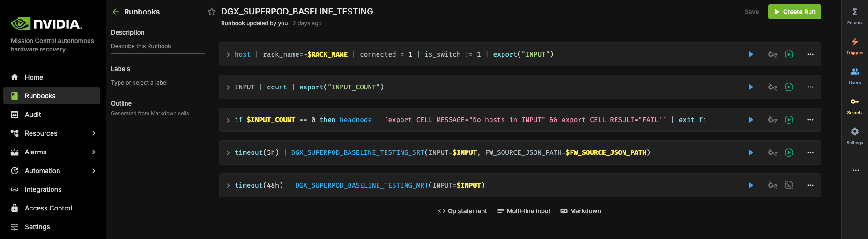This screenshot has width=868, height=239.
Task: Open more options for the INPUT count cell
Action: tap(810, 87)
